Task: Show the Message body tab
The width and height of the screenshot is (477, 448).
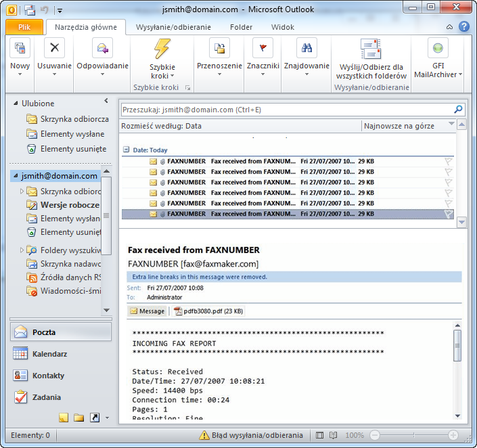Action: (147, 311)
